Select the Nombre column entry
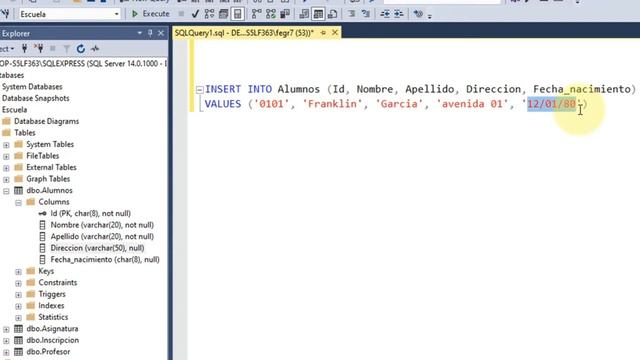Image resolution: width=640 pixels, height=360 pixels. point(102,225)
